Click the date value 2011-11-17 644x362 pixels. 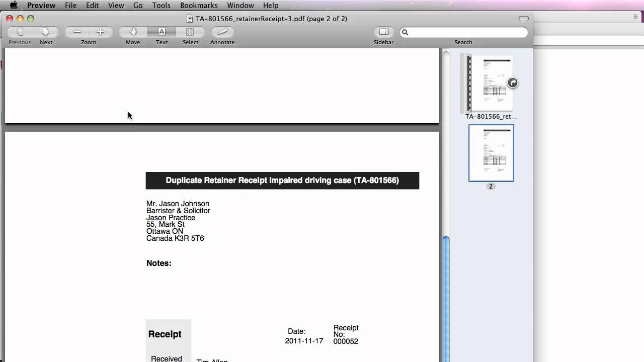304,341
